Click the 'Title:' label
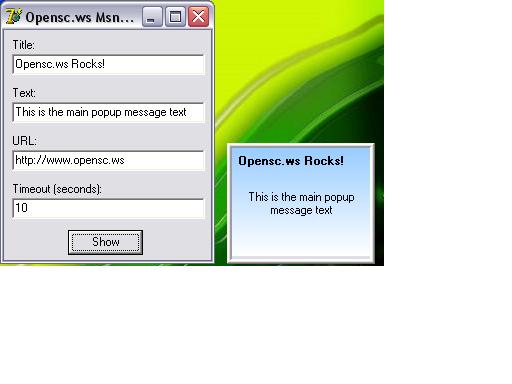This screenshot has height=384, width=512. (x=24, y=45)
